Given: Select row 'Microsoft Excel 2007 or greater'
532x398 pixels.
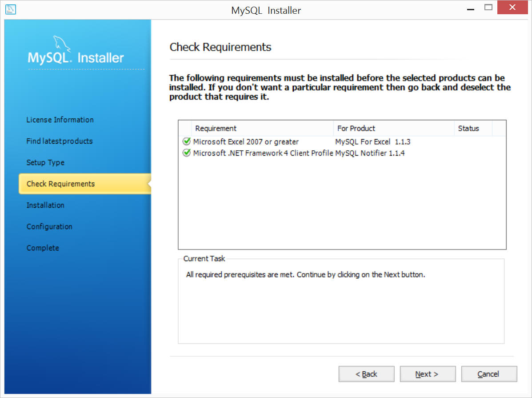Looking at the screenshot, I should 342,141.
